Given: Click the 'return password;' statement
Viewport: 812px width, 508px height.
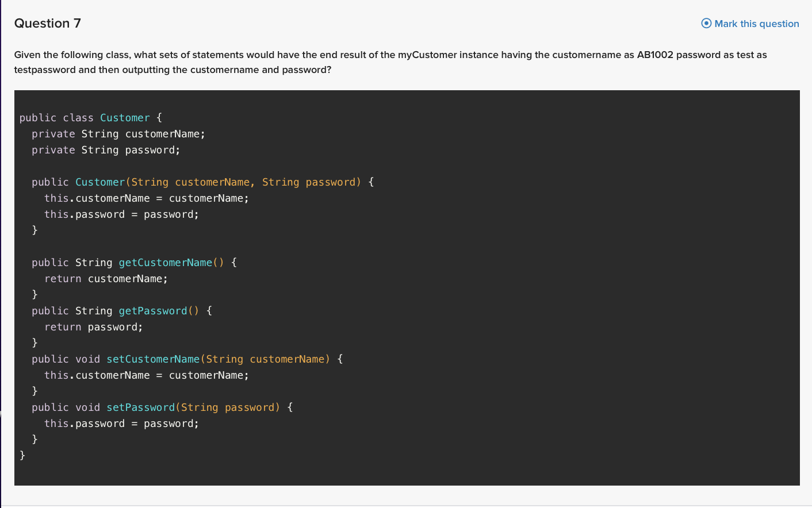Looking at the screenshot, I should pyautogui.click(x=94, y=327).
